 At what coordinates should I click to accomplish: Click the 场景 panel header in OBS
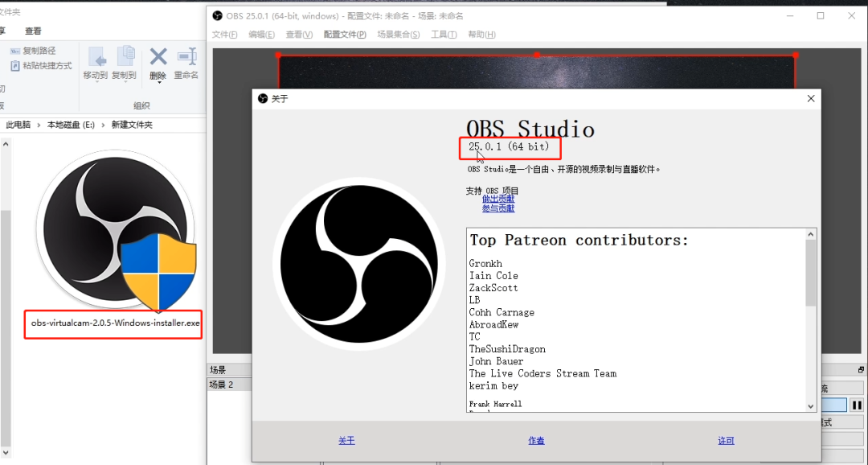pos(229,370)
